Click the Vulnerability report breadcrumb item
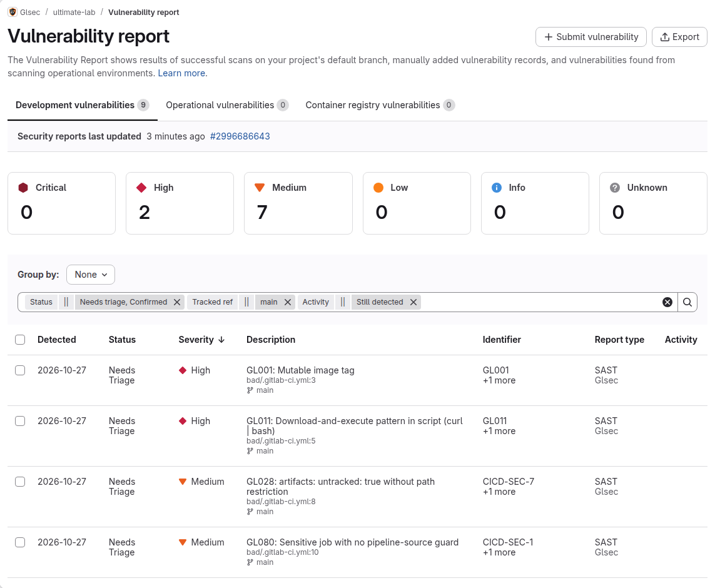 (144, 13)
